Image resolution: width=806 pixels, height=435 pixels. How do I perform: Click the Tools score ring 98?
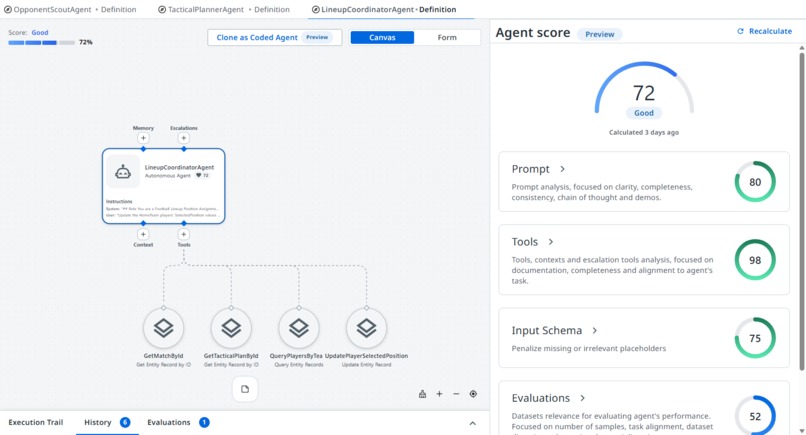click(755, 260)
